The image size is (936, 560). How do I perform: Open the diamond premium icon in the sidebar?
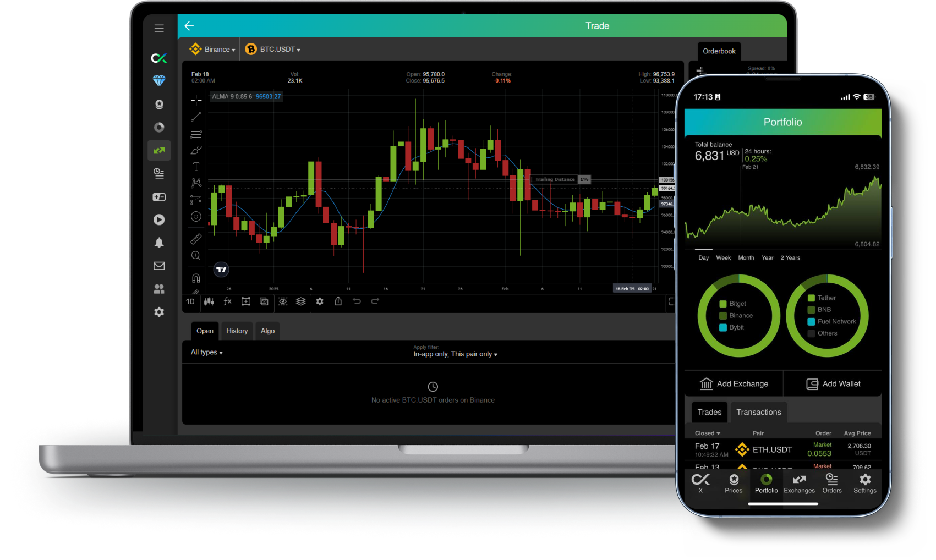[159, 81]
